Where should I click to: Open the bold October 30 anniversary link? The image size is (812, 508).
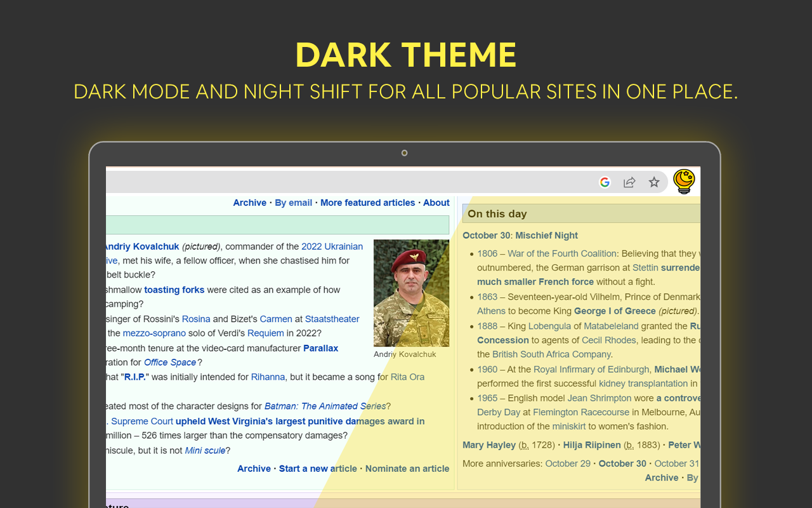pyautogui.click(x=622, y=464)
